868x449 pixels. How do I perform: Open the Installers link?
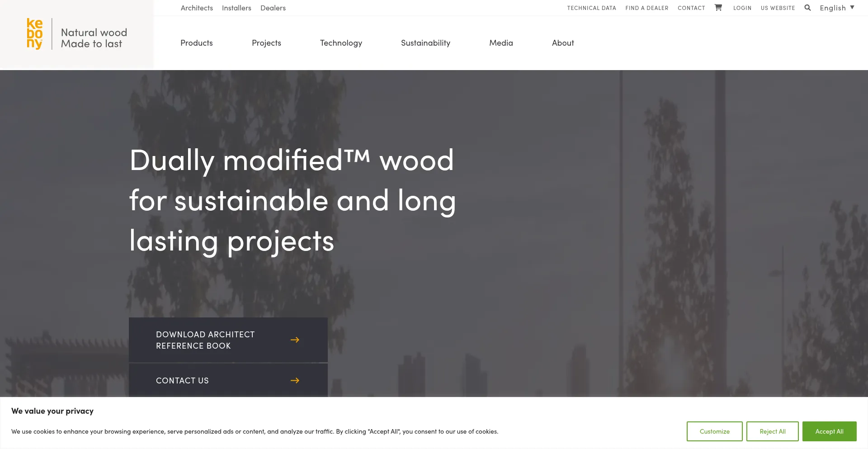tap(236, 8)
